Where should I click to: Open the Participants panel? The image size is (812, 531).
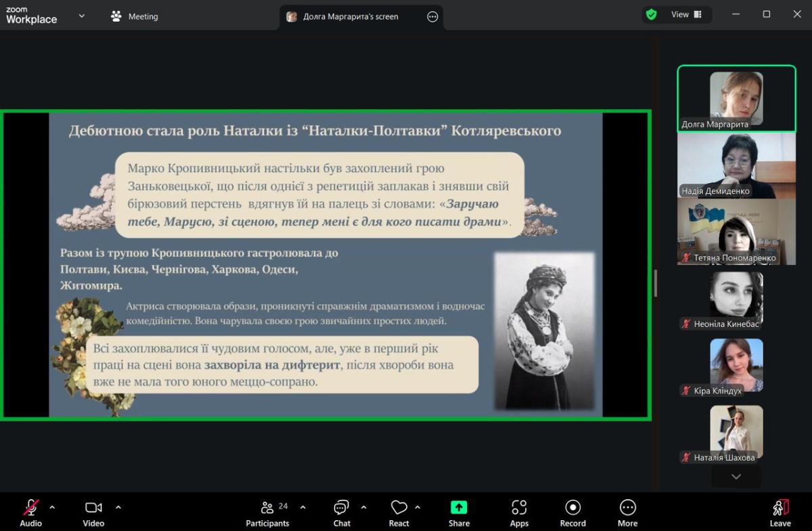(267, 513)
